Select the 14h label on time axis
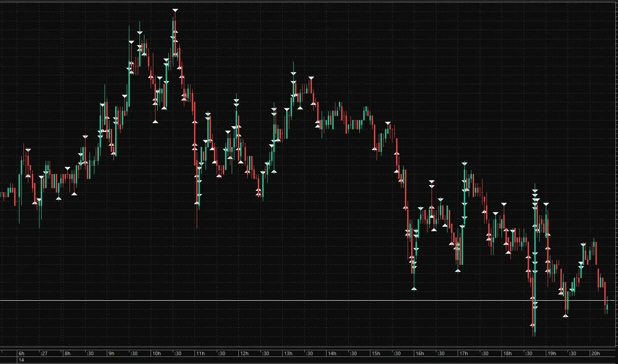 click(x=332, y=353)
